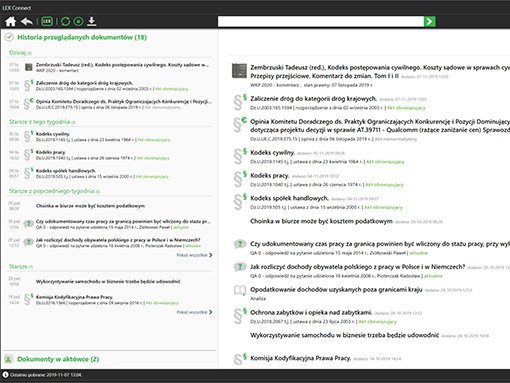Click the circled dot toolbar icon
The width and height of the screenshot is (510, 383).
coord(78,22)
